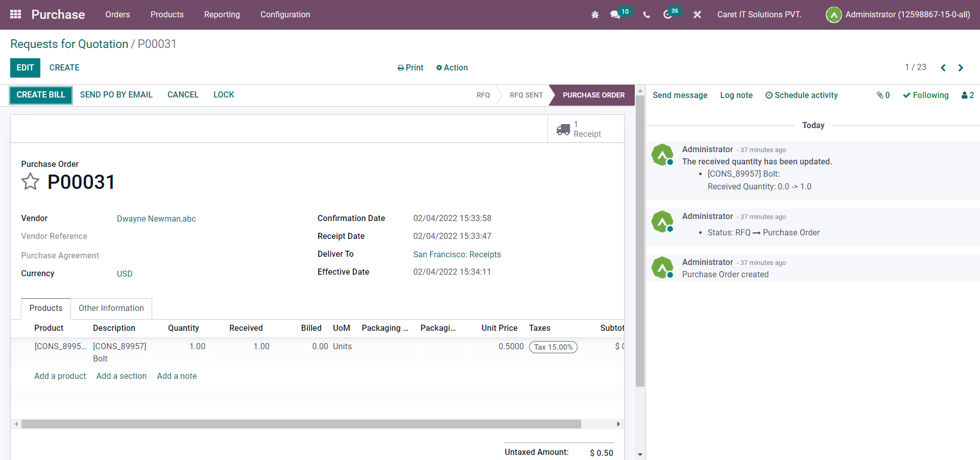The image size is (980, 460).
Task: Click the debug bug icon
Action: pyautogui.click(x=595, y=15)
